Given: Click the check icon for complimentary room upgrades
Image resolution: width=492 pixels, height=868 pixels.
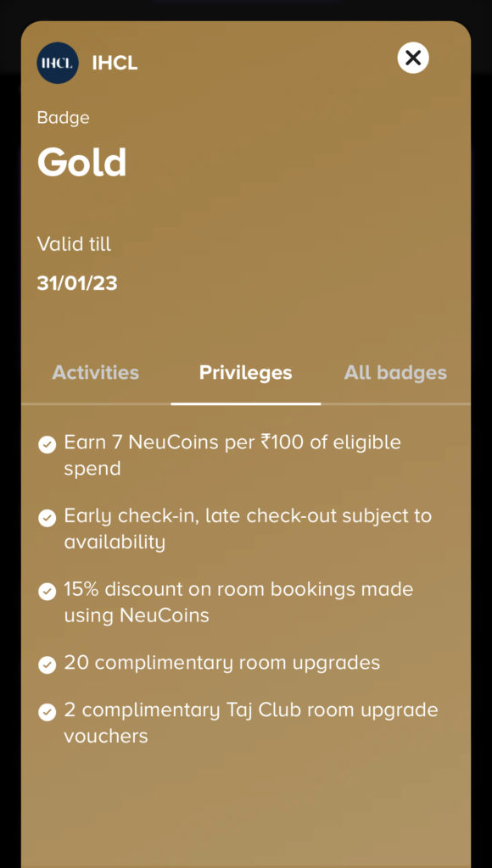Looking at the screenshot, I should point(47,665).
